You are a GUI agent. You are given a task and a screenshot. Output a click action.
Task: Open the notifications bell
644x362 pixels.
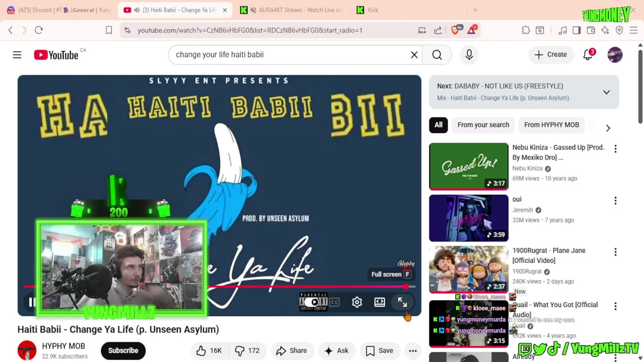click(x=588, y=54)
